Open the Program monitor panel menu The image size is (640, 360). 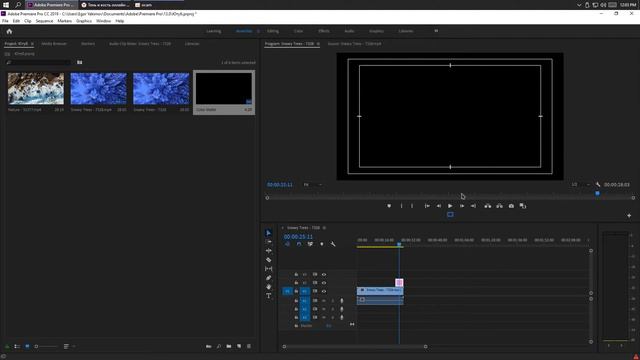tap(318, 44)
